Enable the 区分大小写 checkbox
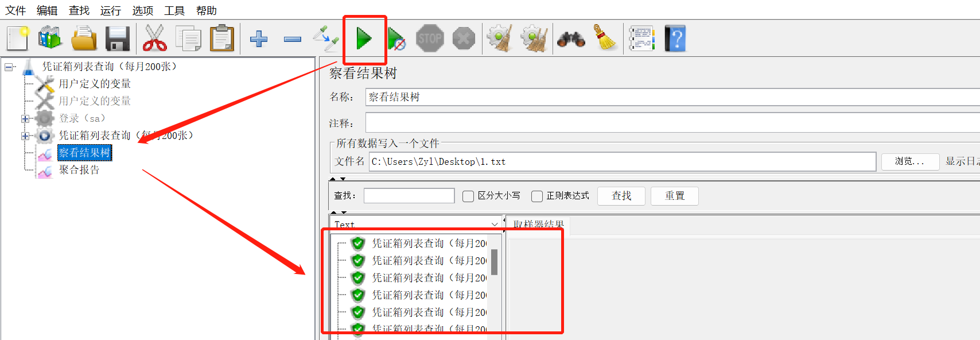 coord(468,196)
